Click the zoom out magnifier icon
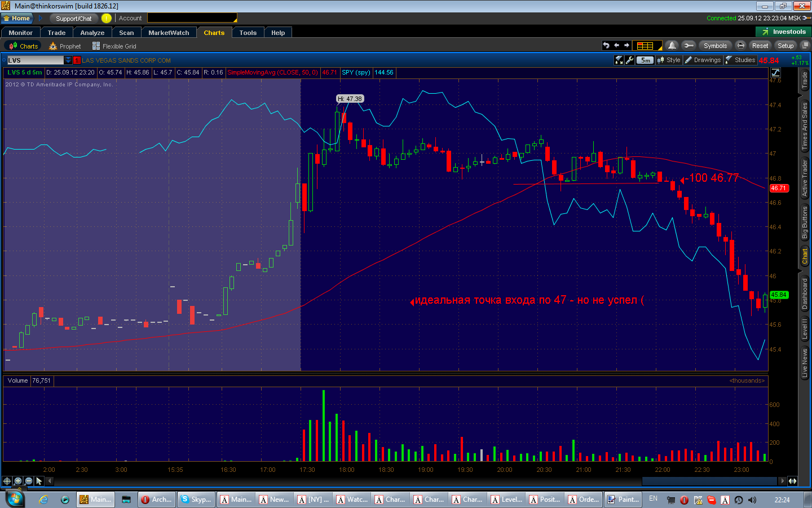This screenshot has width=812, height=508. [x=28, y=481]
